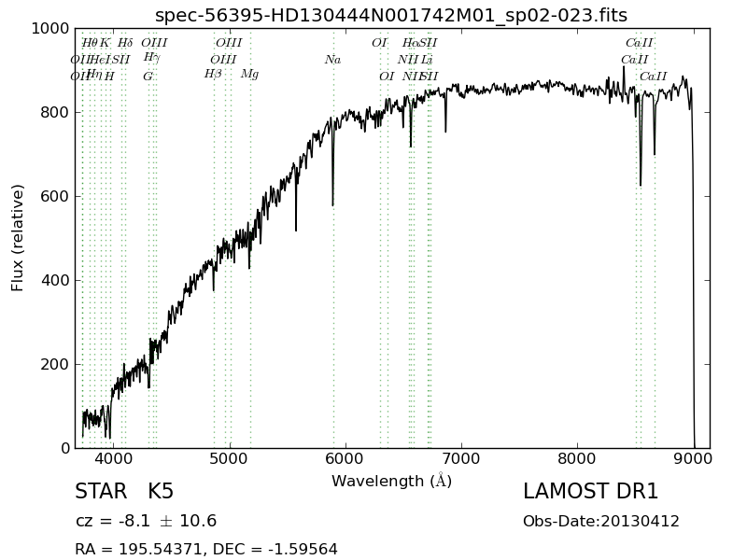Click x-axis tick label '4000'
This screenshot has width=747, height=560.
click(113, 459)
